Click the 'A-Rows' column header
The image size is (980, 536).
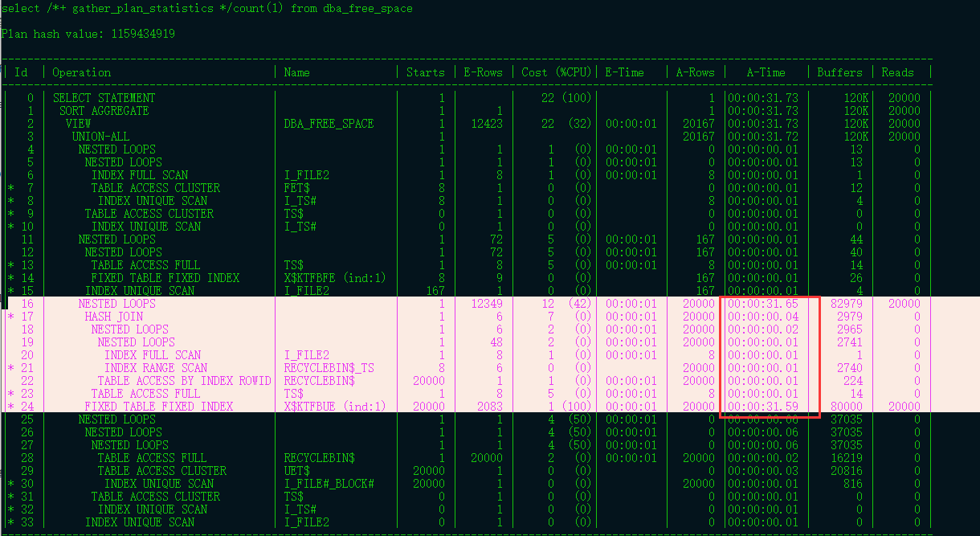[x=696, y=72]
